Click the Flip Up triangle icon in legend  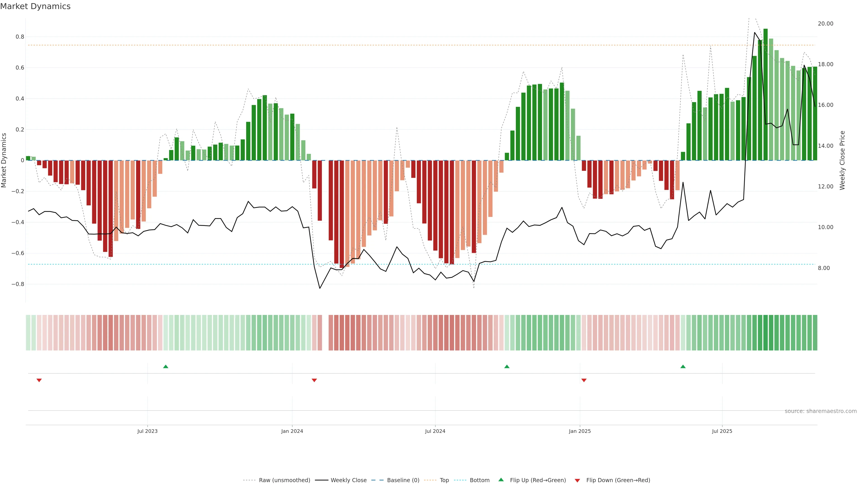(501, 480)
